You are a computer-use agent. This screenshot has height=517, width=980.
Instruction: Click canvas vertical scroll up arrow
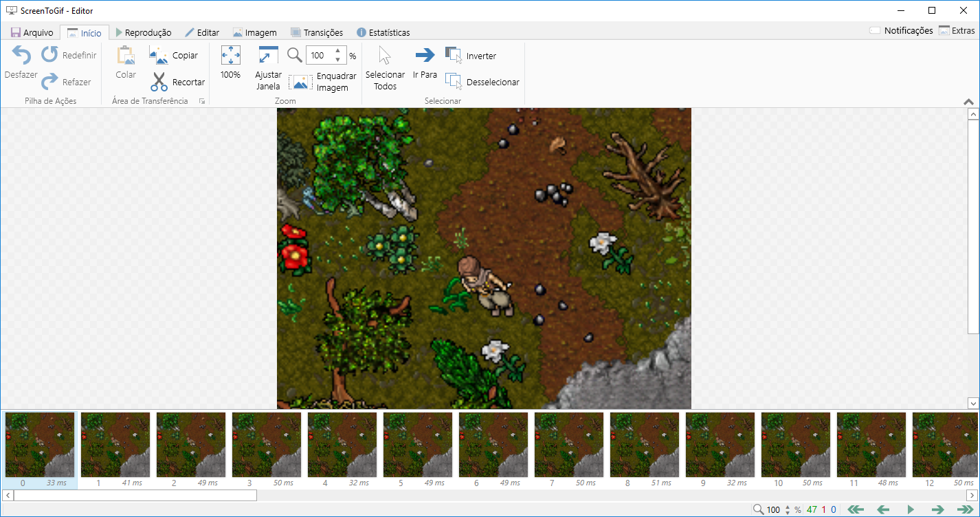972,113
